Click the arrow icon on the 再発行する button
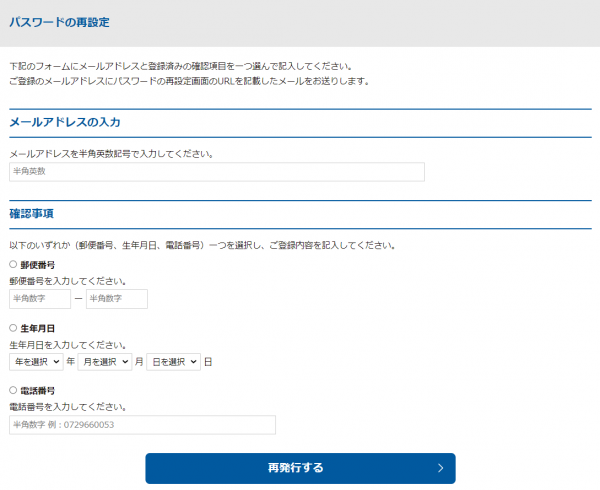 (440, 468)
